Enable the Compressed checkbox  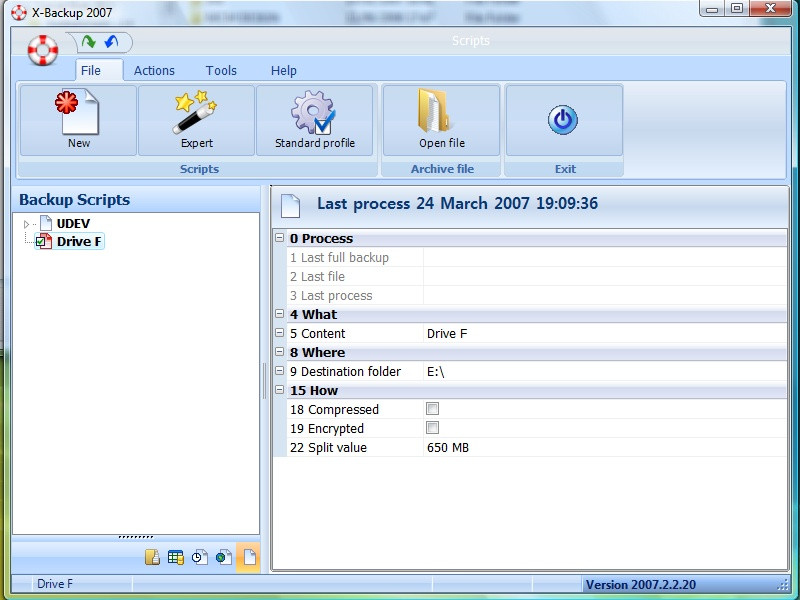(432, 409)
